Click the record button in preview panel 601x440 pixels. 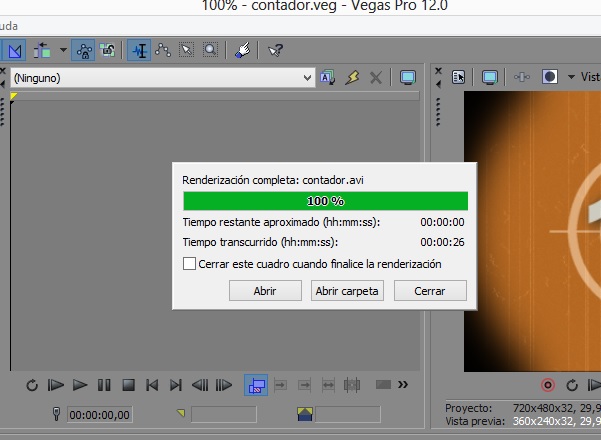click(x=548, y=385)
